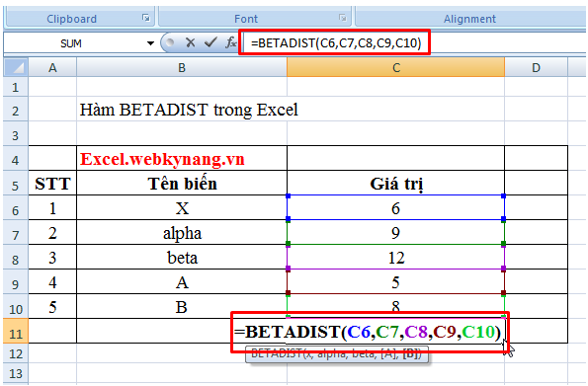588x386 pixels.
Task: Click STT cell with number 4
Action: pos(52,282)
